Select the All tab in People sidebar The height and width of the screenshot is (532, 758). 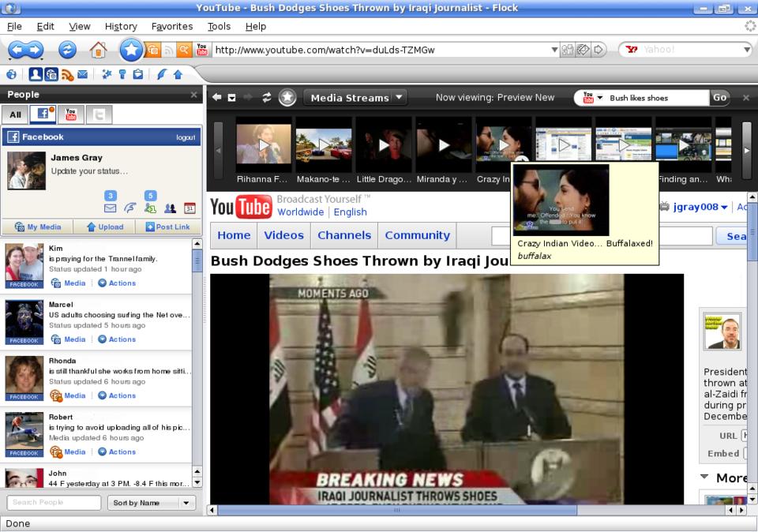tap(15, 115)
